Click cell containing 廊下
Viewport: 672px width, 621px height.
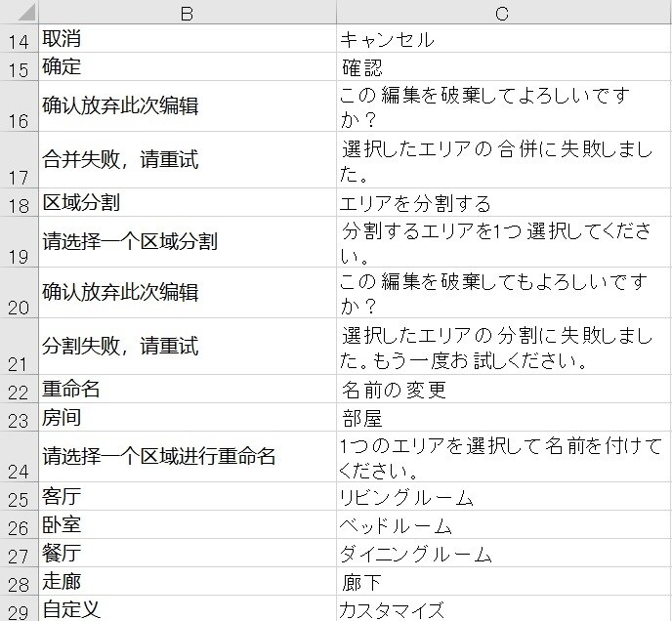[x=504, y=581]
